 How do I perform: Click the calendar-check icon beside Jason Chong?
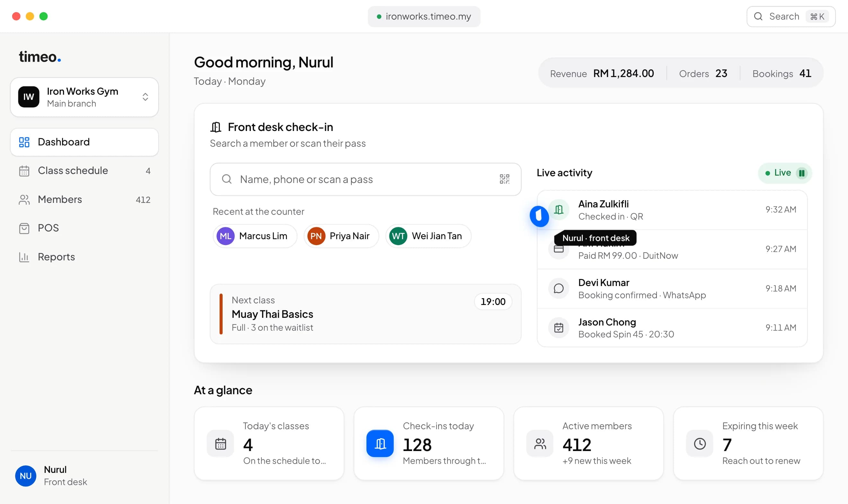tap(559, 328)
